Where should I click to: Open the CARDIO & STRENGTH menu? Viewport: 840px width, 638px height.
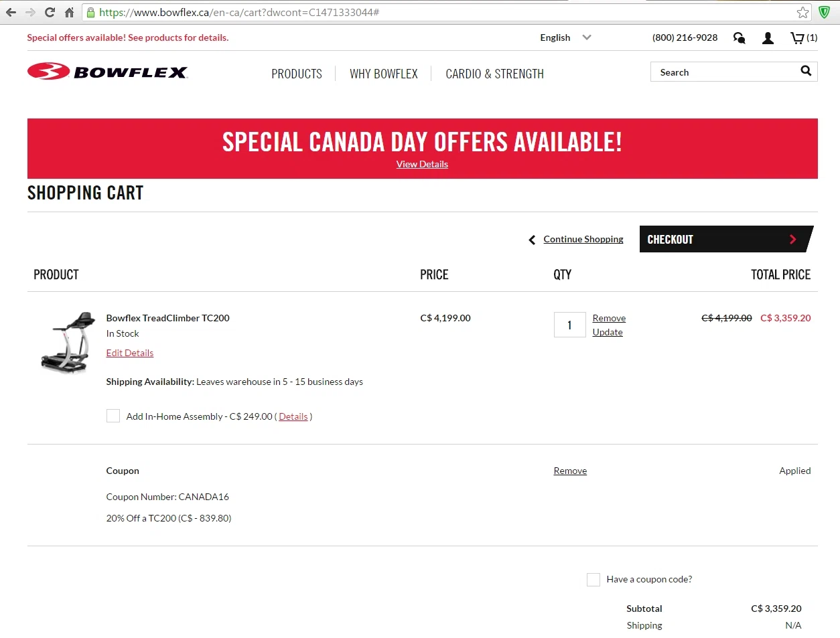coord(494,74)
